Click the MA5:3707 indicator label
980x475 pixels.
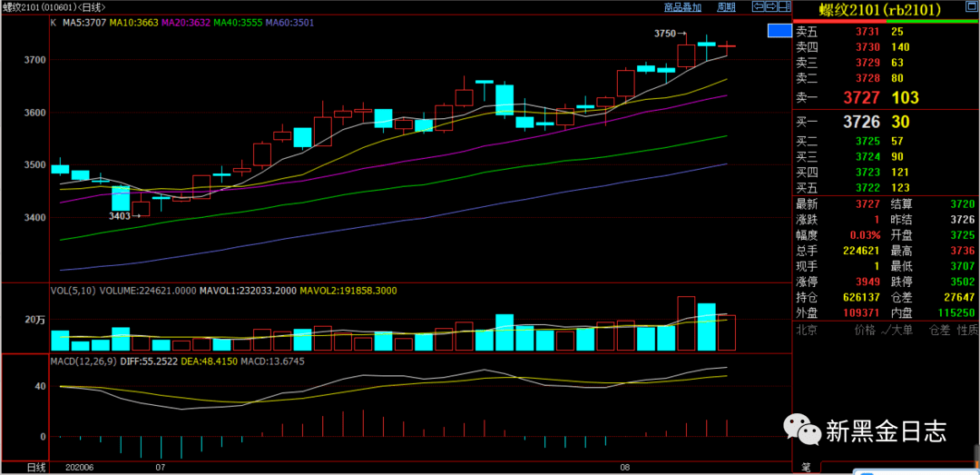point(83,23)
